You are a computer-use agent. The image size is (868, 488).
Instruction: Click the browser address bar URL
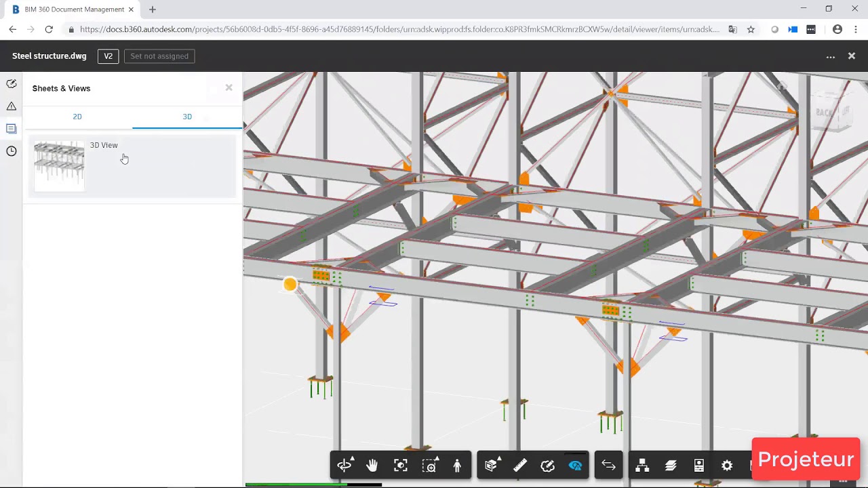coord(399,29)
